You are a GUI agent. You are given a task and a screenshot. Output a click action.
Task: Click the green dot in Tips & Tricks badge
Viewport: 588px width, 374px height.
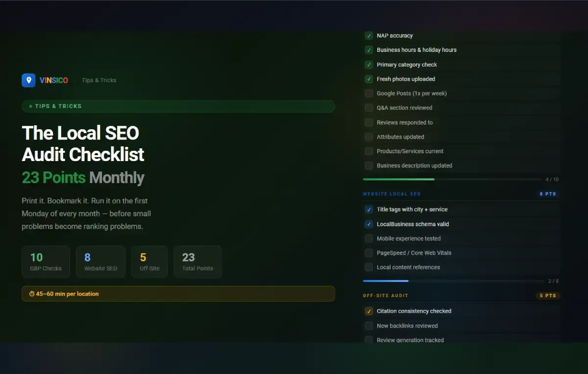[31, 106]
